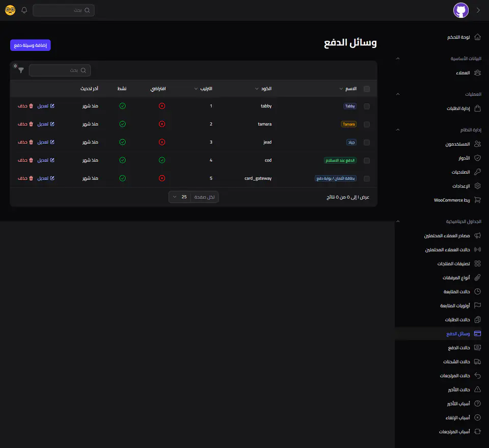Check the jead row checkbox
This screenshot has width=489, height=448.
(367, 143)
